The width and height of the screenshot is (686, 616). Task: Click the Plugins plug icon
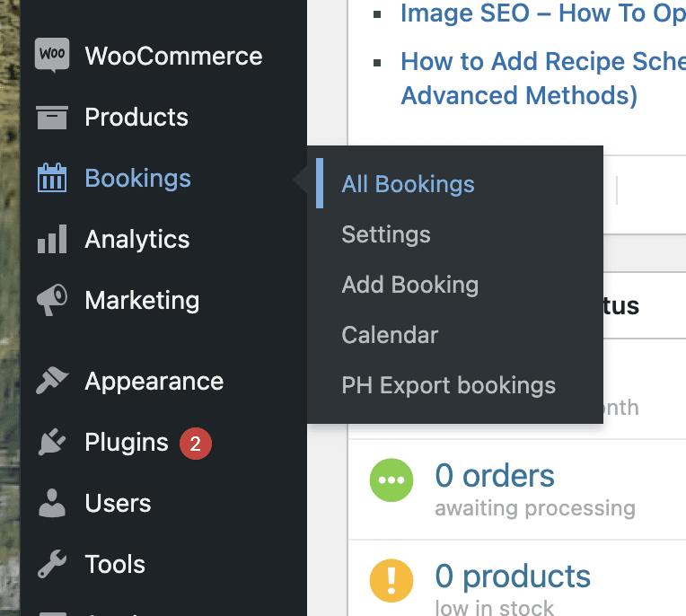click(x=52, y=442)
